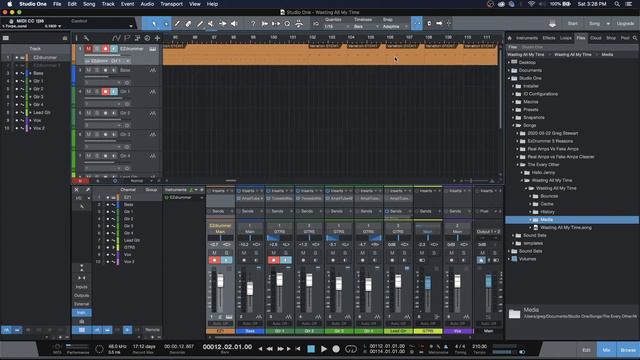Switch browser to Cloud tab
The width and height of the screenshot is (640, 360).
(x=596, y=38)
